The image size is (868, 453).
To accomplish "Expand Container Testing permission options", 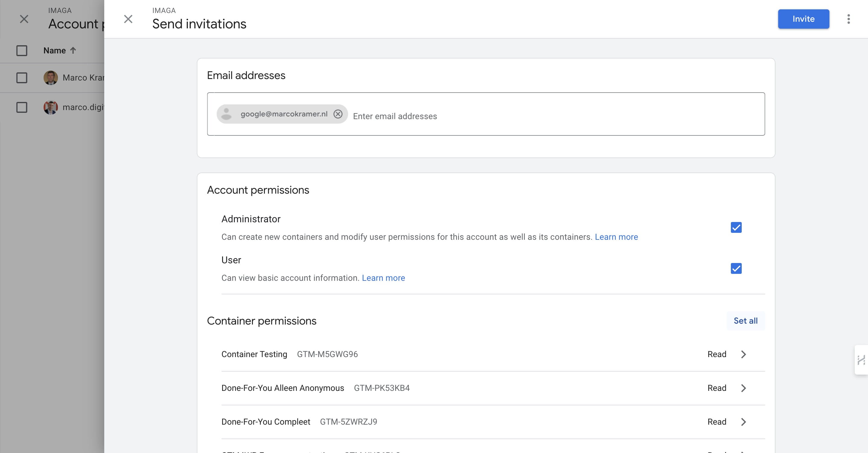I will point(743,354).
